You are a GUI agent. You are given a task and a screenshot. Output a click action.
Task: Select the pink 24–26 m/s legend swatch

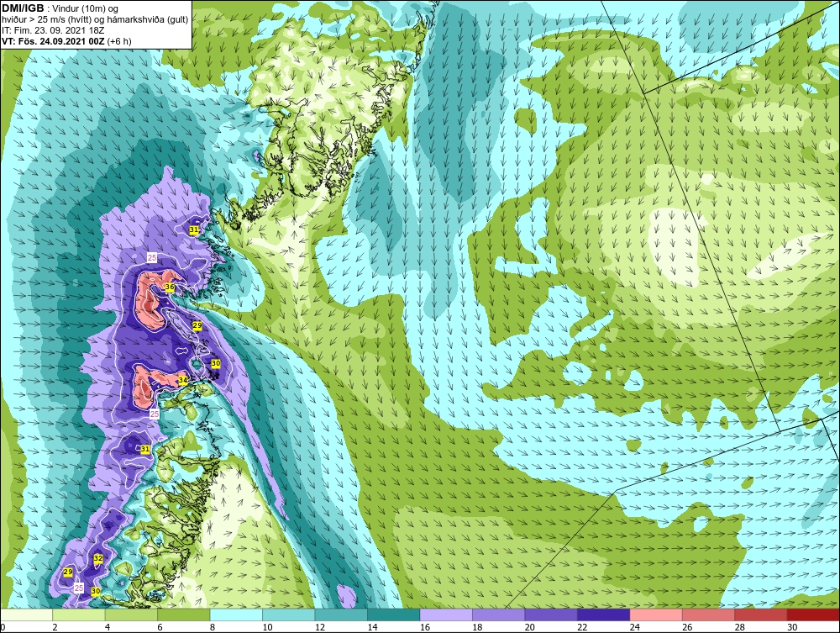[x=656, y=615]
